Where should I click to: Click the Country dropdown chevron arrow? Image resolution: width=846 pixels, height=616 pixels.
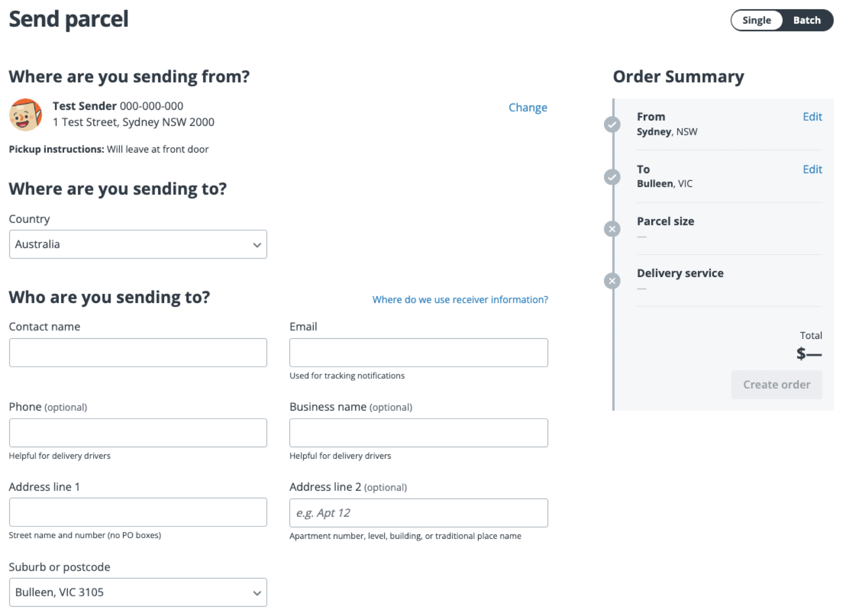257,245
